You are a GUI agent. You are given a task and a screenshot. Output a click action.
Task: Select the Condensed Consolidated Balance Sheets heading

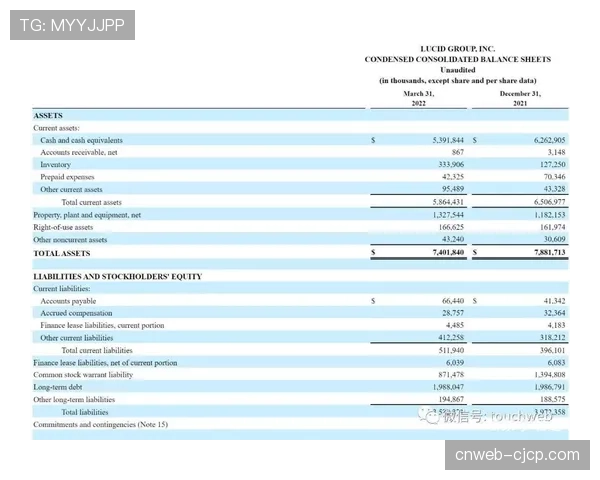[457, 59]
